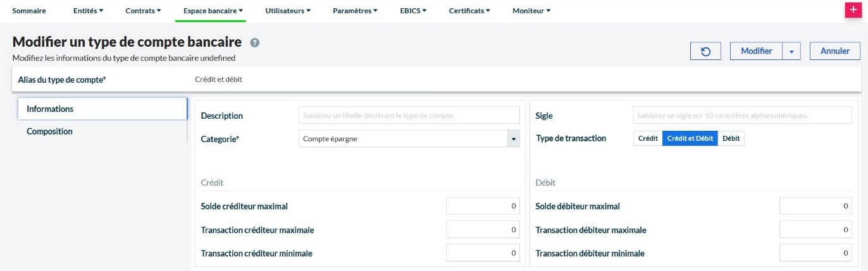Expand the Categorie dropdown
Viewport: 868px width, 271px height.
click(513, 139)
